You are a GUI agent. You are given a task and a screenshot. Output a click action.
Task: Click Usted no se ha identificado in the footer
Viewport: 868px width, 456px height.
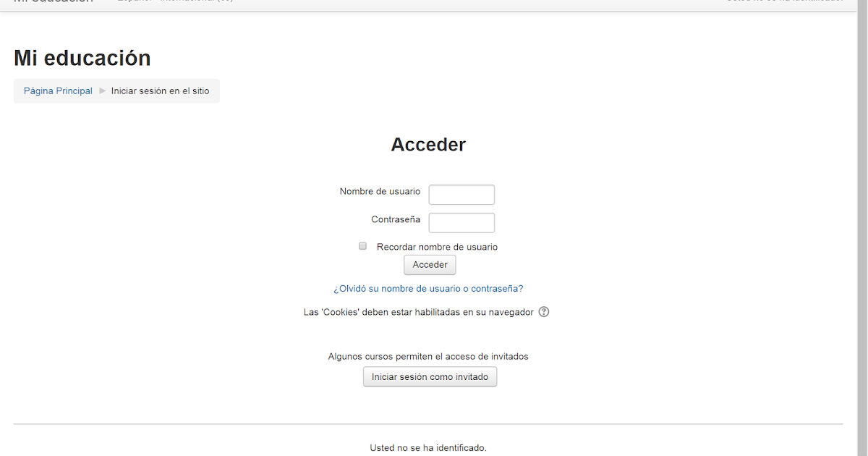428,447
